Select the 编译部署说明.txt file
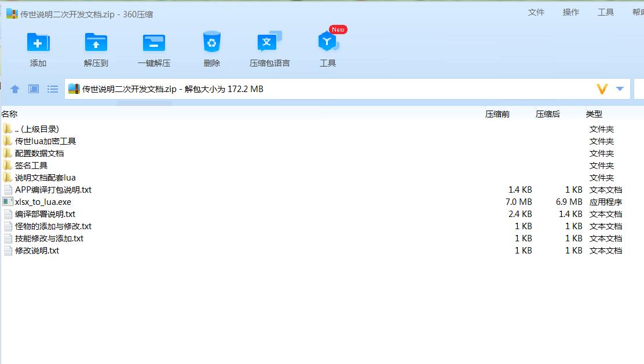644x364 pixels. coord(45,214)
